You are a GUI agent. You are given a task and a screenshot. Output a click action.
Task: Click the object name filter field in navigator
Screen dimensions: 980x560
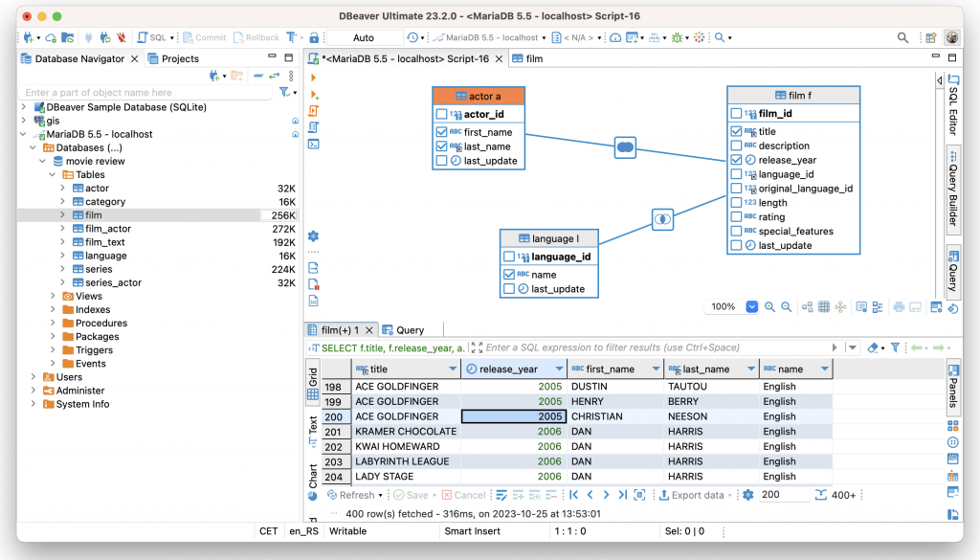click(x=146, y=93)
